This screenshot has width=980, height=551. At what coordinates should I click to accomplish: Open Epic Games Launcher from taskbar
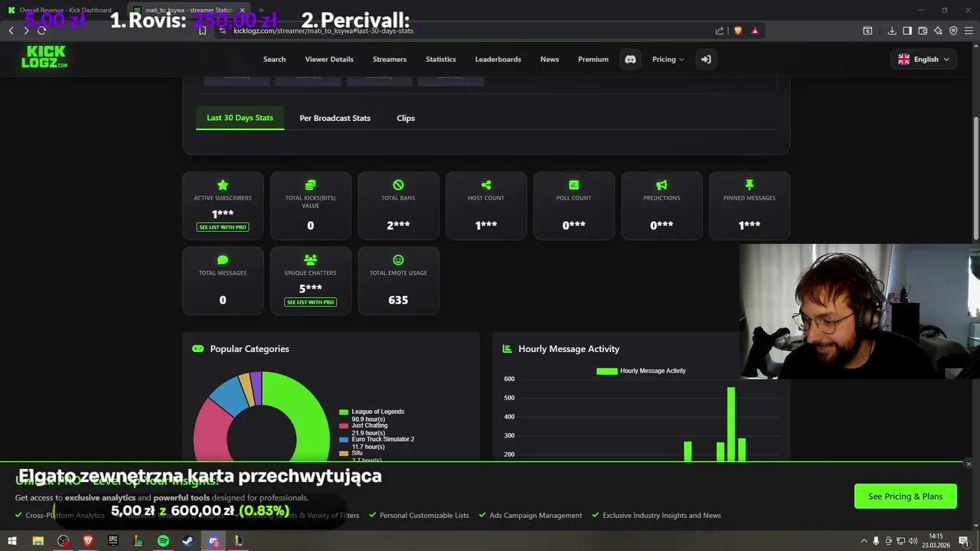coord(113,540)
